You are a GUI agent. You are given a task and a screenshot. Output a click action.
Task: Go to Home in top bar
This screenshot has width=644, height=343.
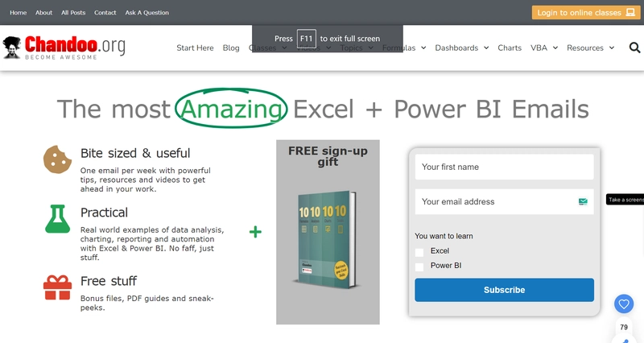pos(18,12)
